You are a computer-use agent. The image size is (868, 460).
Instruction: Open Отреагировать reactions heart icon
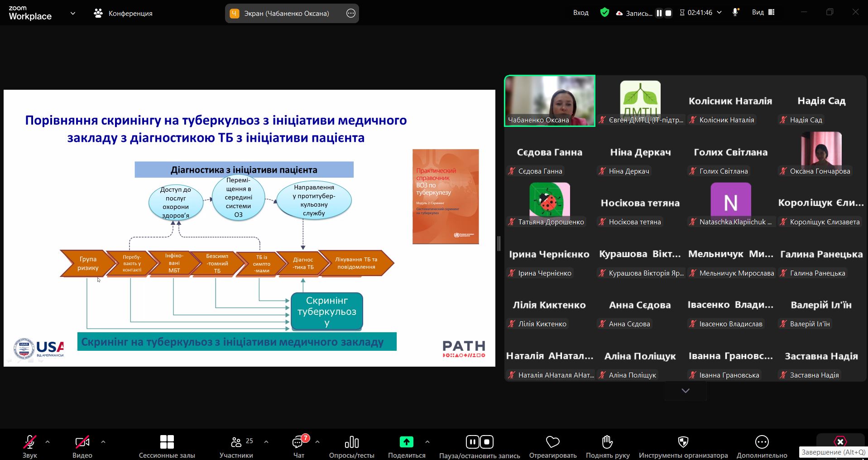[x=552, y=442]
